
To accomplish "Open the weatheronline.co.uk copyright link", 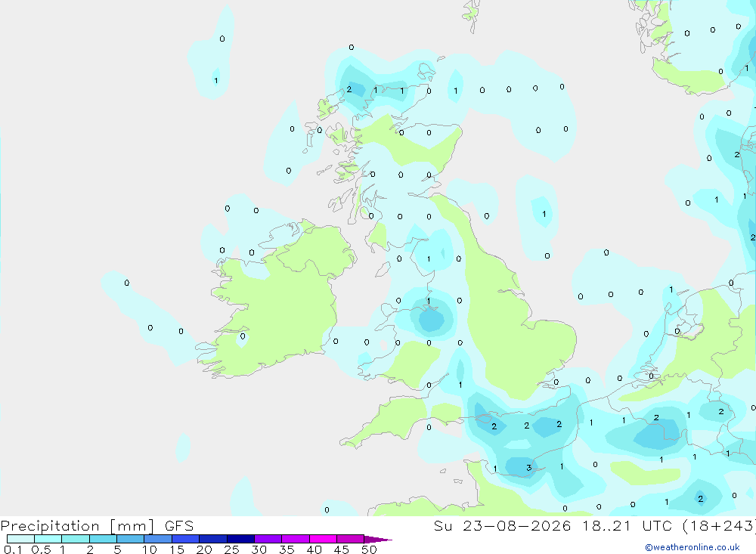I will [692, 547].
